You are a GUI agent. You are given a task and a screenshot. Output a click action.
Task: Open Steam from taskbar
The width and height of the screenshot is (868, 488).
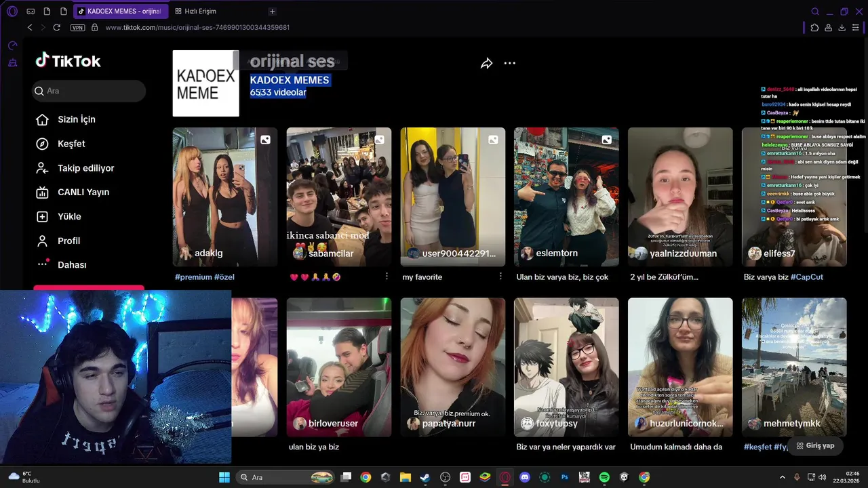coord(425,477)
